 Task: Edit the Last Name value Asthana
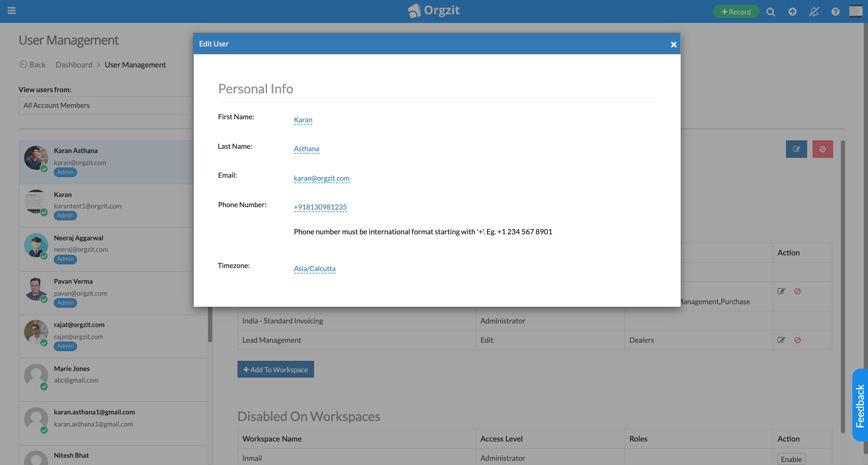[306, 149]
